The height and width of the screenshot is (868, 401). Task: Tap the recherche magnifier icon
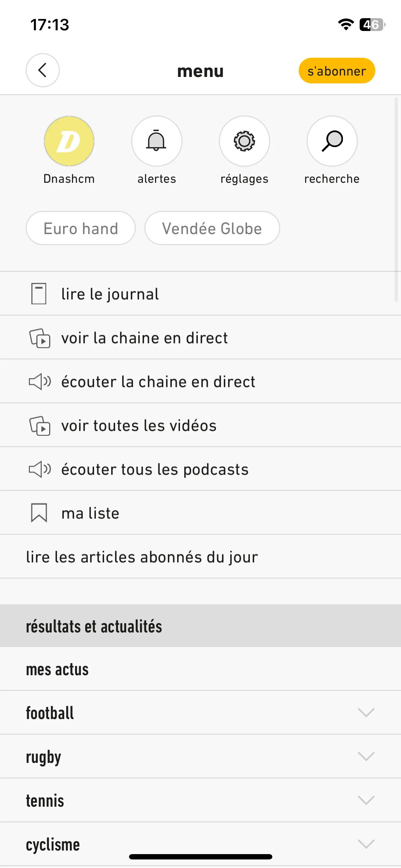332,141
